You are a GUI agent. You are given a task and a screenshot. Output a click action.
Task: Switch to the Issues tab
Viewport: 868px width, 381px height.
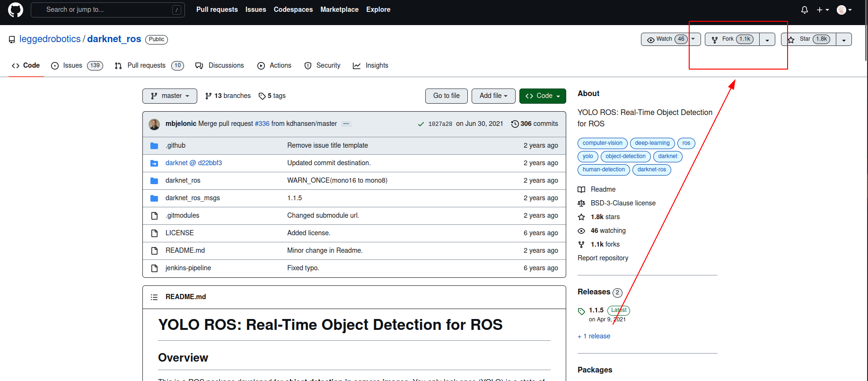77,65
